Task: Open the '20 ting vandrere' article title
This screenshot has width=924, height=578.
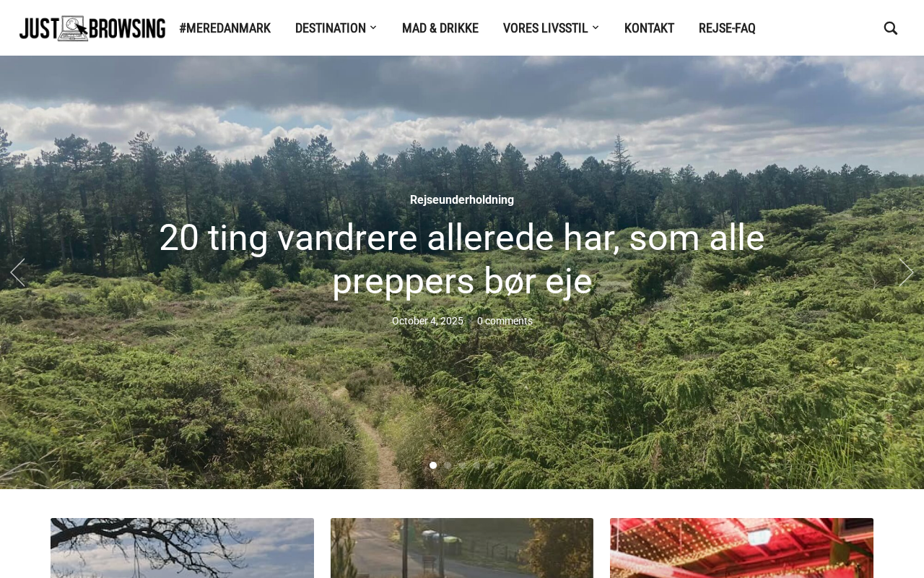Action: pyautogui.click(x=462, y=259)
